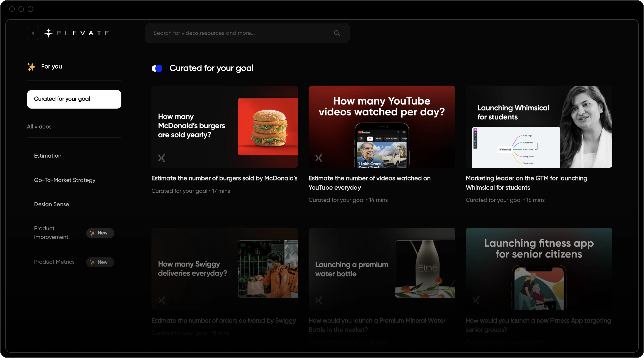Click the search magnifier icon

coord(337,33)
